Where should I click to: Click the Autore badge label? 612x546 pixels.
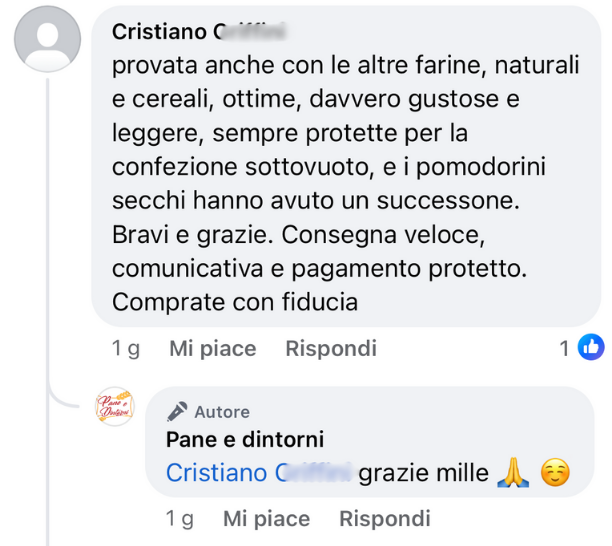[x=222, y=411]
